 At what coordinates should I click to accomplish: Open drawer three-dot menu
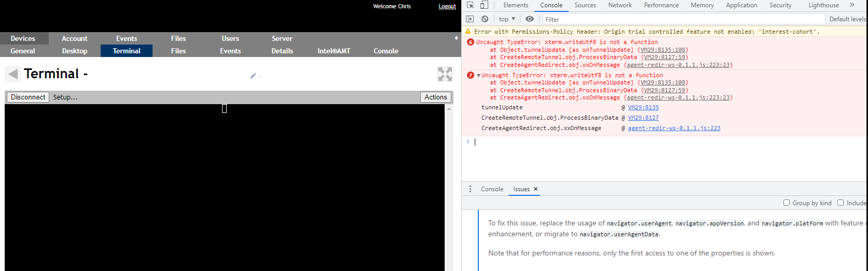471,189
